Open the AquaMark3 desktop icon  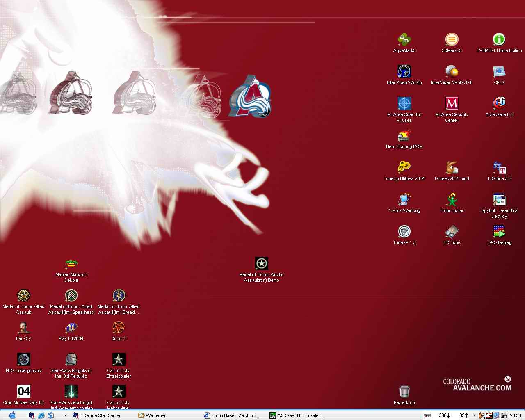(404, 39)
